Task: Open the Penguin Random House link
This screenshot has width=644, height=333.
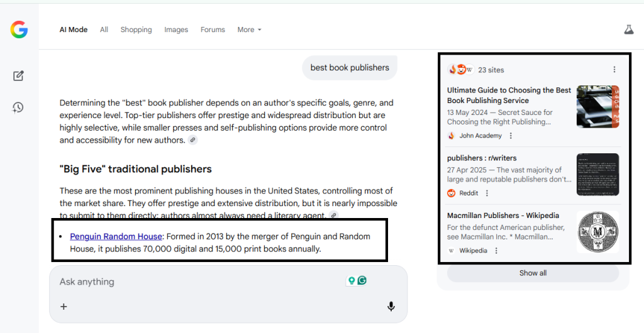Action: [116, 237]
